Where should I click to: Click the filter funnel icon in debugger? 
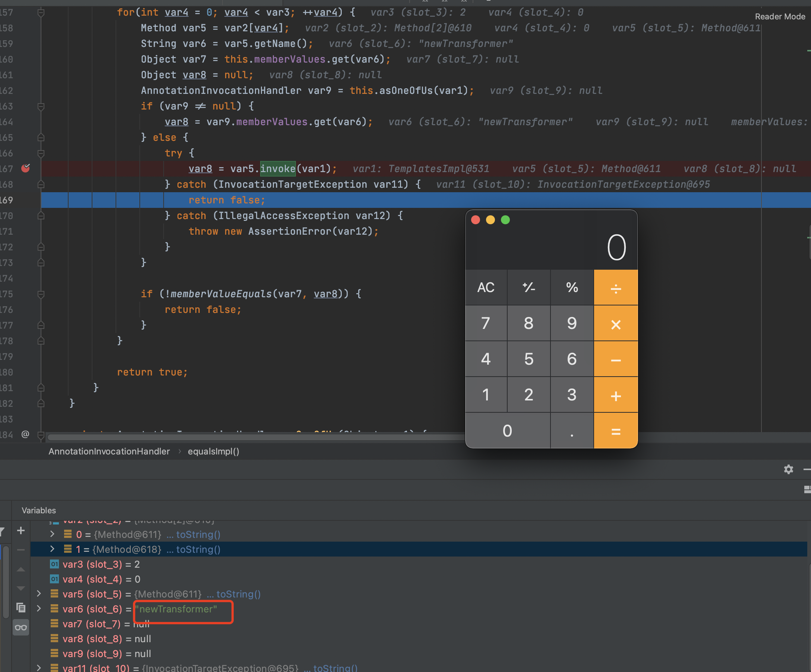click(x=2, y=532)
